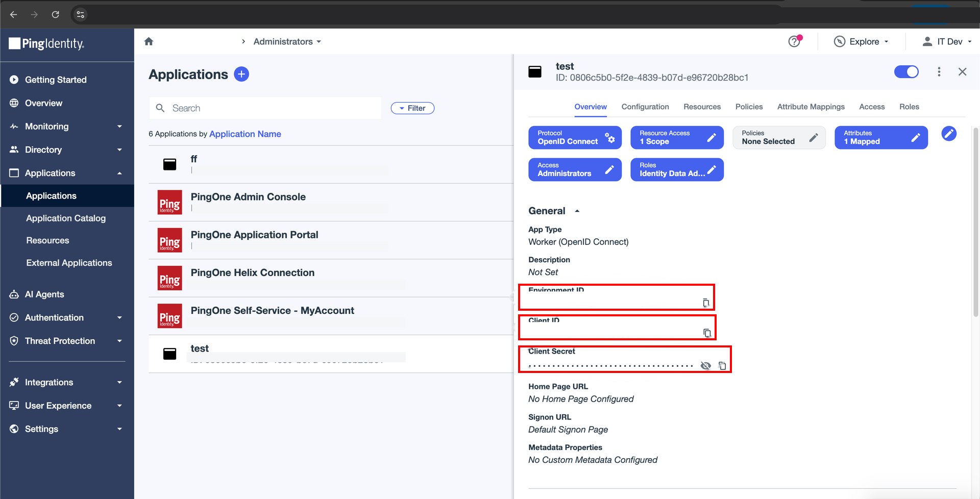
Task: Select the test application row
Action: 331,354
